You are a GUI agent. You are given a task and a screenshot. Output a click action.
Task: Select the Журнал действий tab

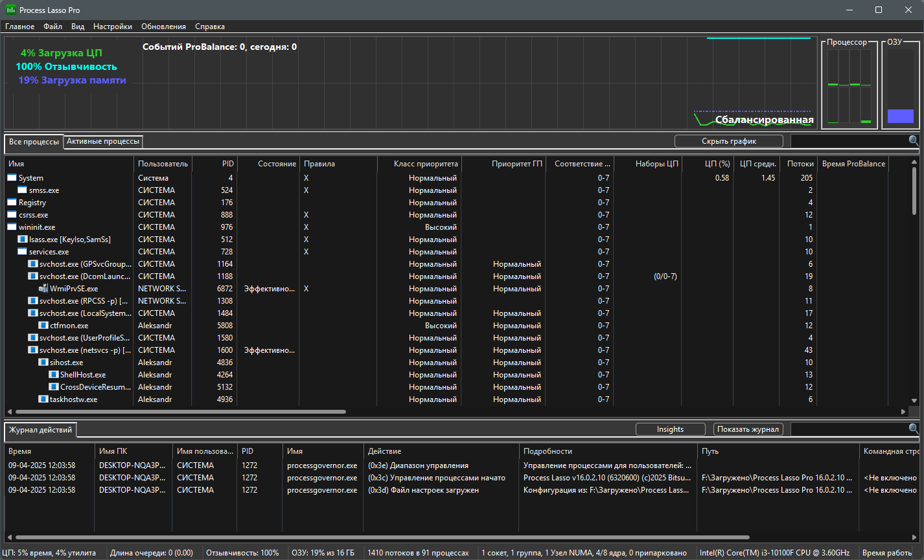[40, 429]
